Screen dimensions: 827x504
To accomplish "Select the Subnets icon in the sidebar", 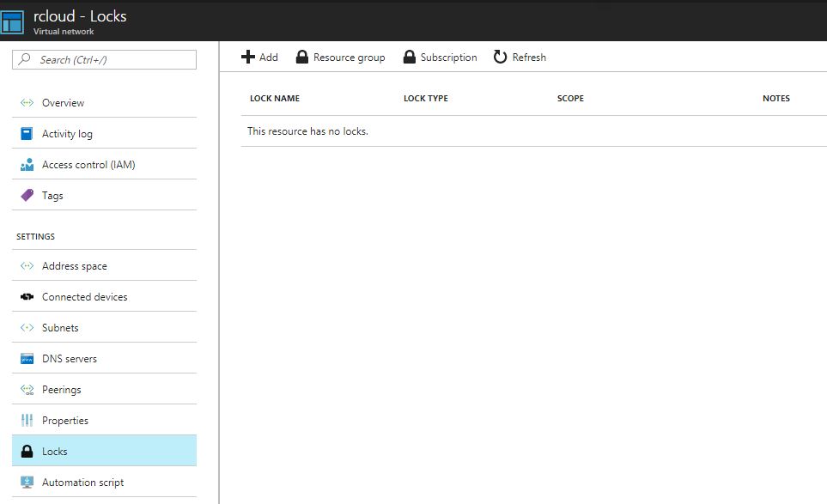I will coord(27,326).
